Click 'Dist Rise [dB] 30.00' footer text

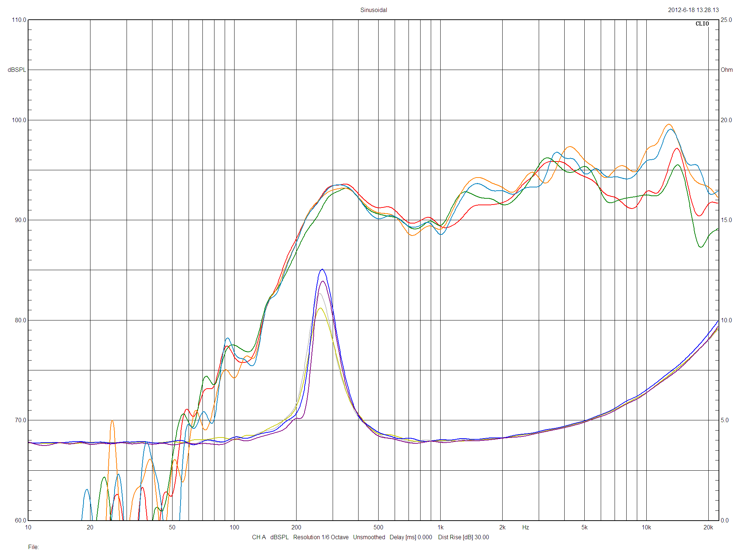(x=464, y=537)
